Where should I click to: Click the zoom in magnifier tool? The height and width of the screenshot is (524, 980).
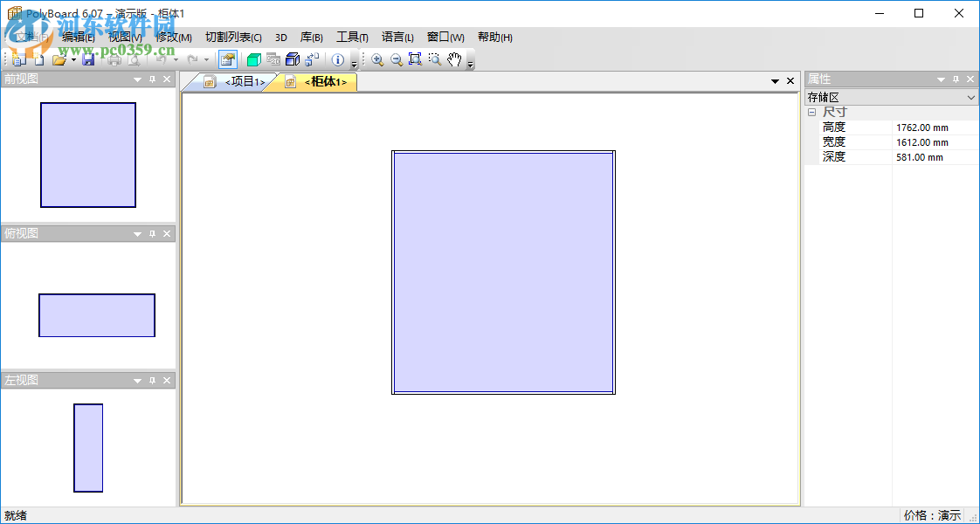[377, 59]
